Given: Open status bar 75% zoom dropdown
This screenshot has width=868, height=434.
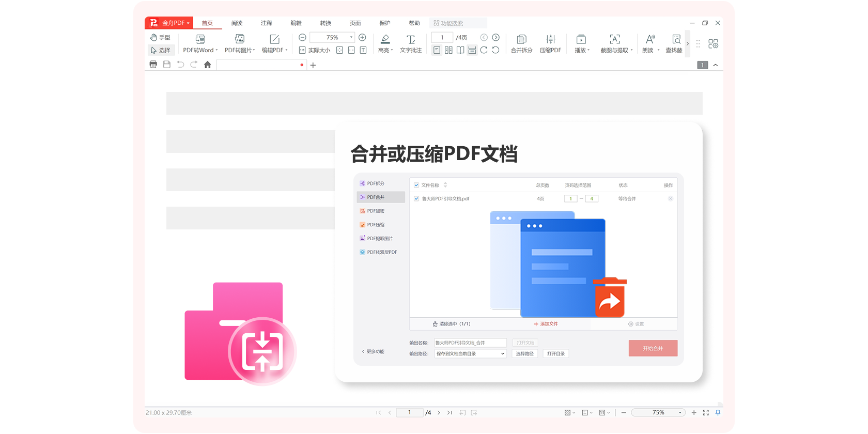Looking at the screenshot, I should [x=680, y=412].
